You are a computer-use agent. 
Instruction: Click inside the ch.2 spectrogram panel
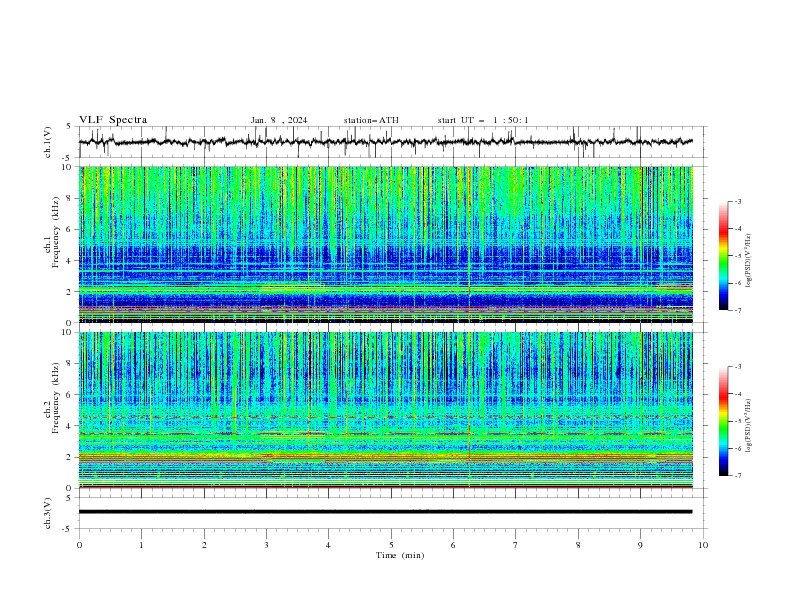coord(385,410)
